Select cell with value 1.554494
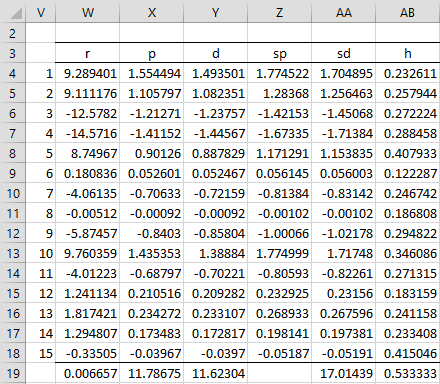 pos(152,73)
